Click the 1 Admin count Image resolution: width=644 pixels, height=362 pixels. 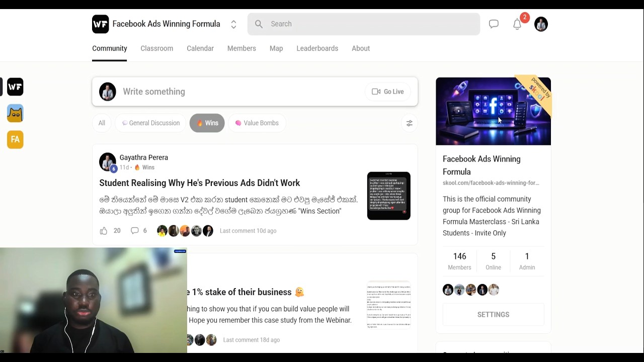527,261
